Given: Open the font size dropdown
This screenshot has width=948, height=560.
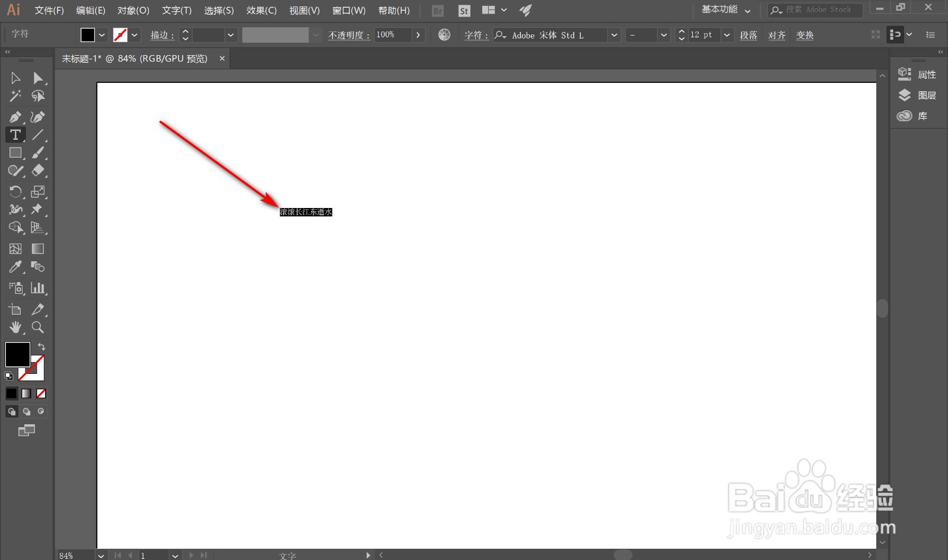Looking at the screenshot, I should coord(727,35).
